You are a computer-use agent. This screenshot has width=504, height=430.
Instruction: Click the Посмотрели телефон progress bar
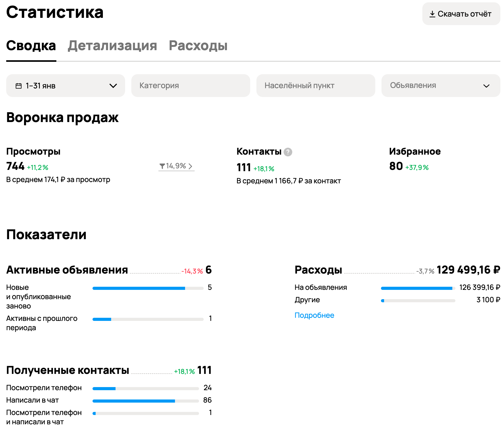click(x=146, y=389)
